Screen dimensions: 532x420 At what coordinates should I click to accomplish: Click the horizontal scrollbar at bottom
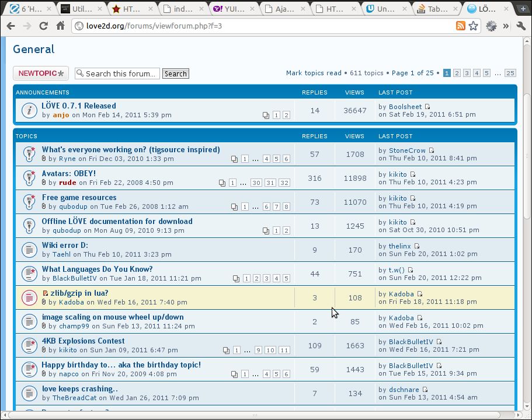point(255,415)
